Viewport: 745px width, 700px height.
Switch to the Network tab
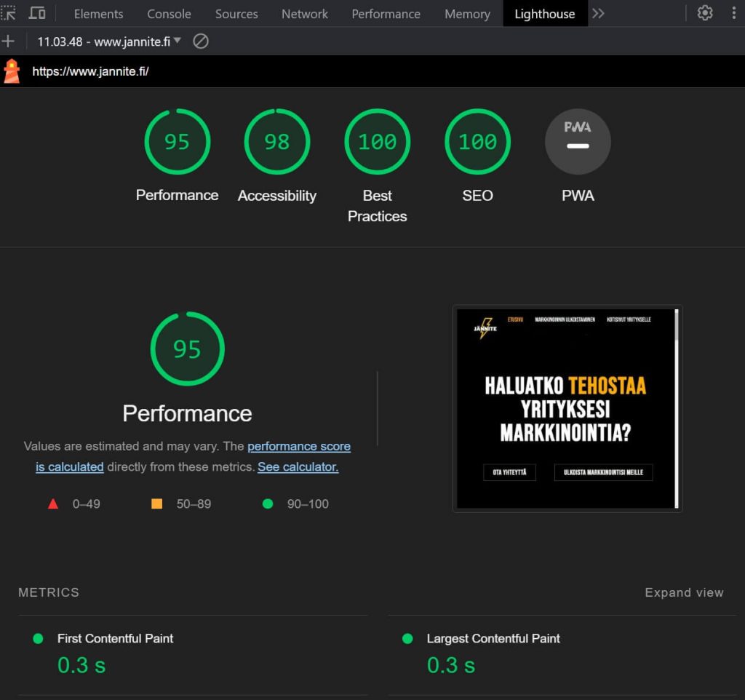305,14
